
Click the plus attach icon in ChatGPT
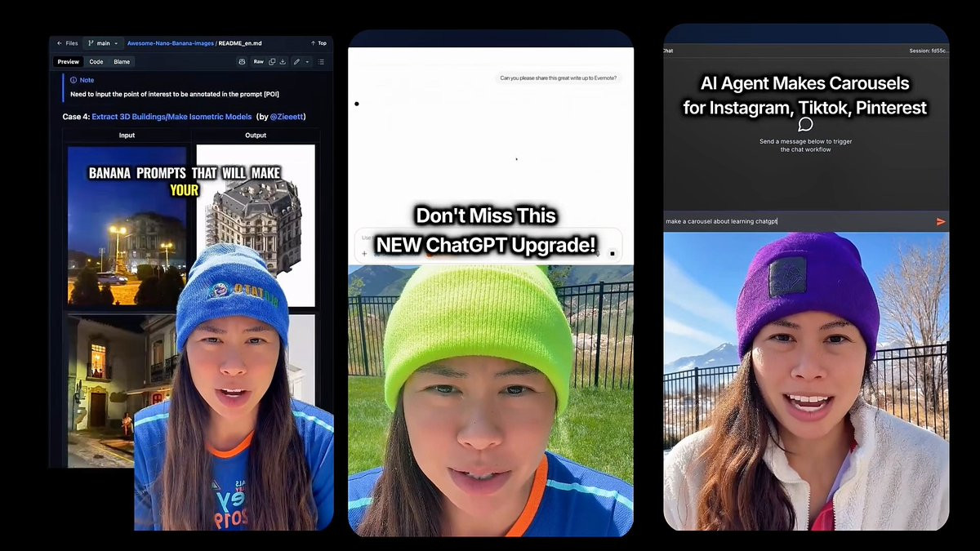coord(364,254)
